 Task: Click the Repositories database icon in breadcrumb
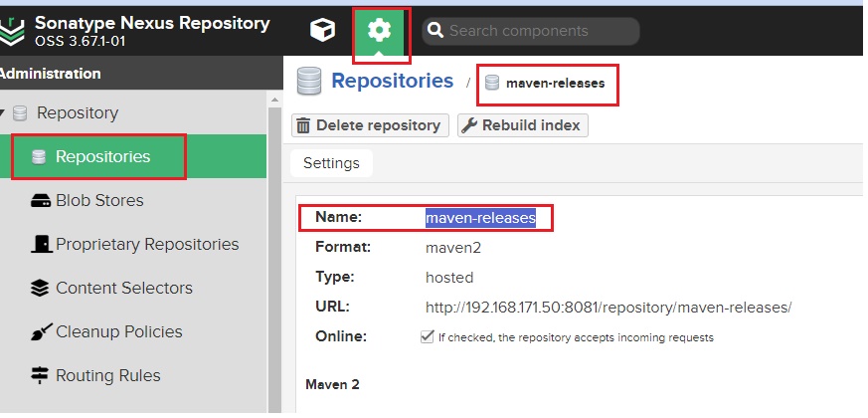(x=309, y=82)
